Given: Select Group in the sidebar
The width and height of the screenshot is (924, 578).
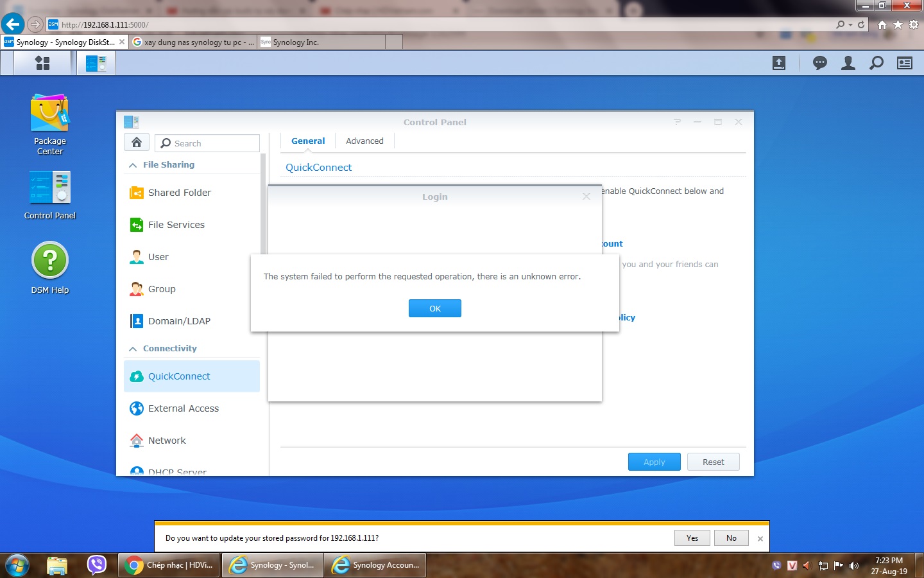Looking at the screenshot, I should pos(192,289).
